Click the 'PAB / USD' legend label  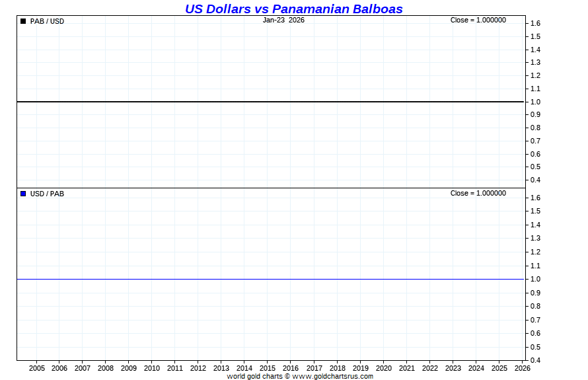[x=48, y=21]
